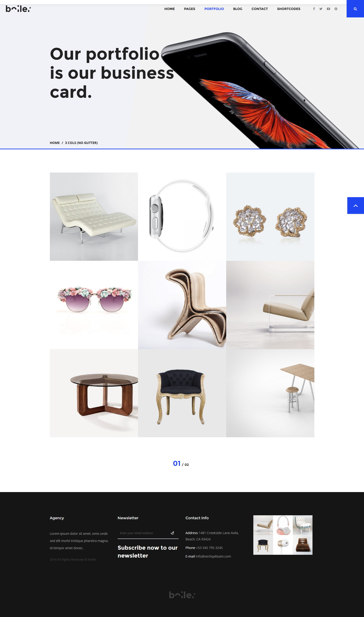Open the floral sunglasses portfolio item
Image resolution: width=364 pixels, height=617 pixels.
pyautogui.click(x=94, y=305)
